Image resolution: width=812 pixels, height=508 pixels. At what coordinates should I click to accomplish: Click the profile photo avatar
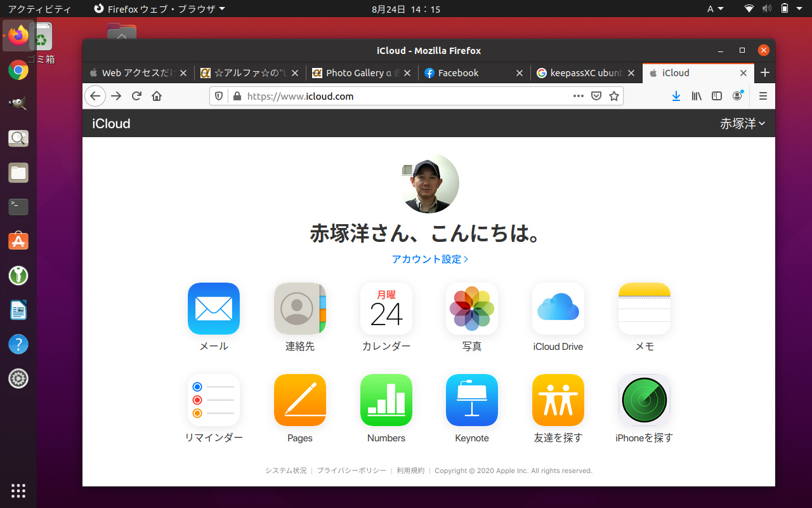coord(429,183)
